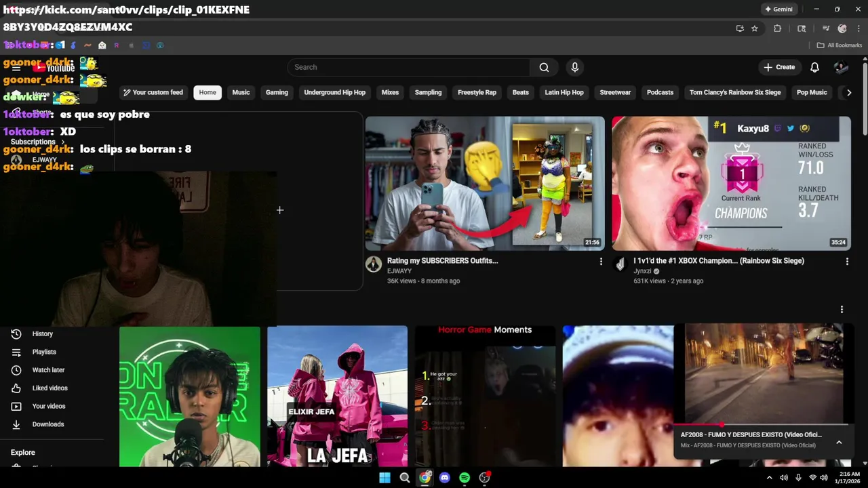This screenshot has height=488, width=868.
Task: Open YouTube notifications bell
Action: coord(814,67)
